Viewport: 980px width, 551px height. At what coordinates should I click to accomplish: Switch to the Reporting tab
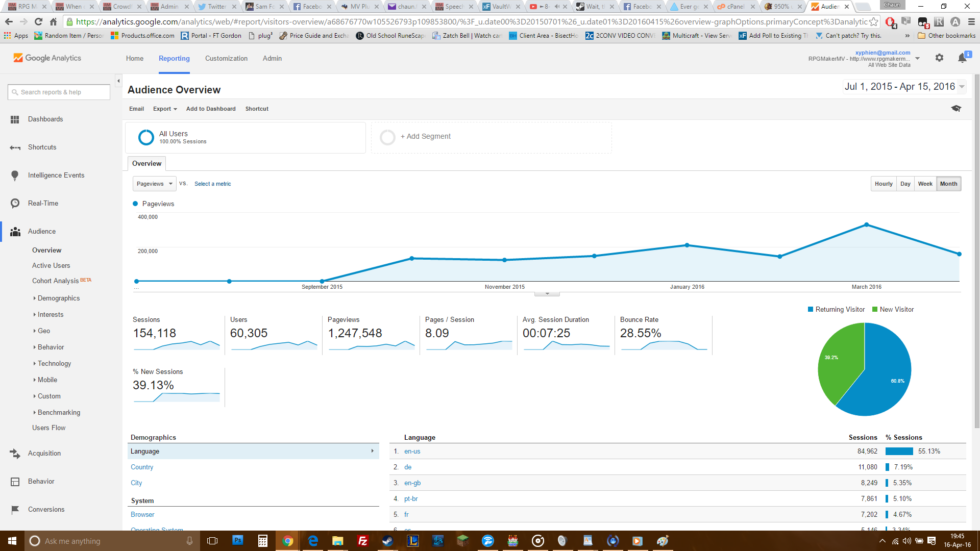coord(174,59)
